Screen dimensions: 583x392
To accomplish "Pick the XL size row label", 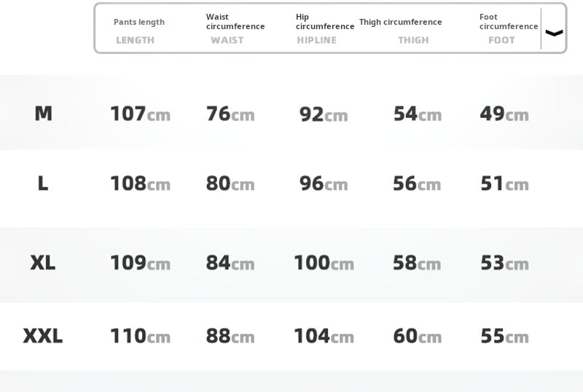I will tap(43, 262).
